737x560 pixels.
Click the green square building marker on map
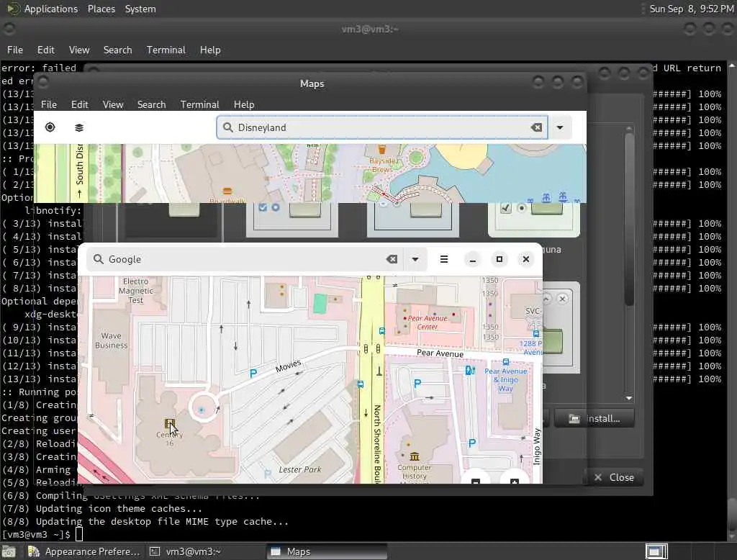pyautogui.click(x=320, y=303)
